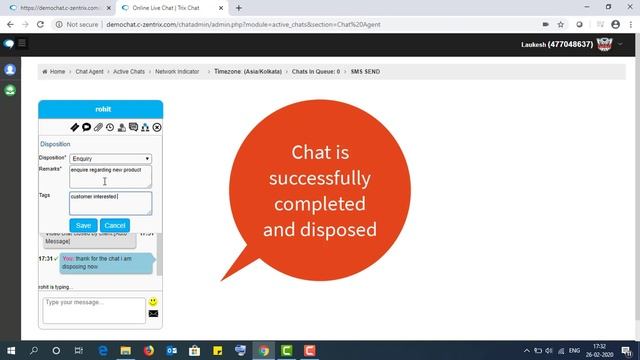Open Chat Agent breadcrumb link

pyautogui.click(x=89, y=71)
